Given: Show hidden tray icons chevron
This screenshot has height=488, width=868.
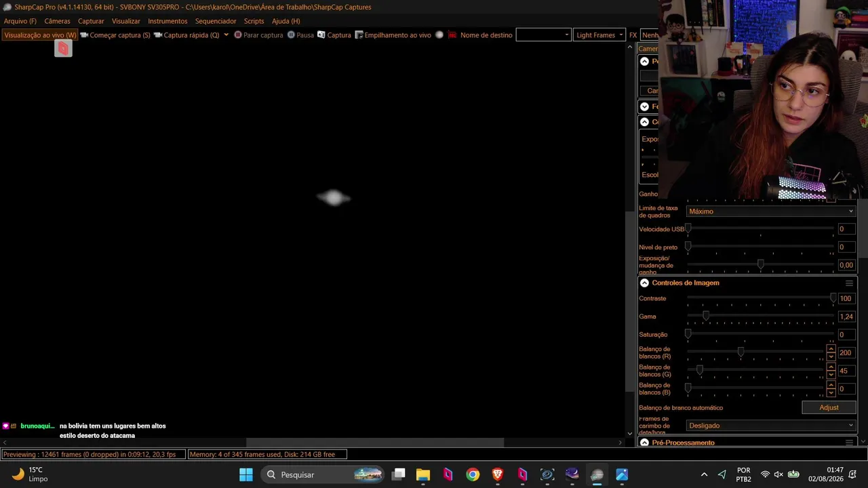Looking at the screenshot, I should tap(704, 474).
